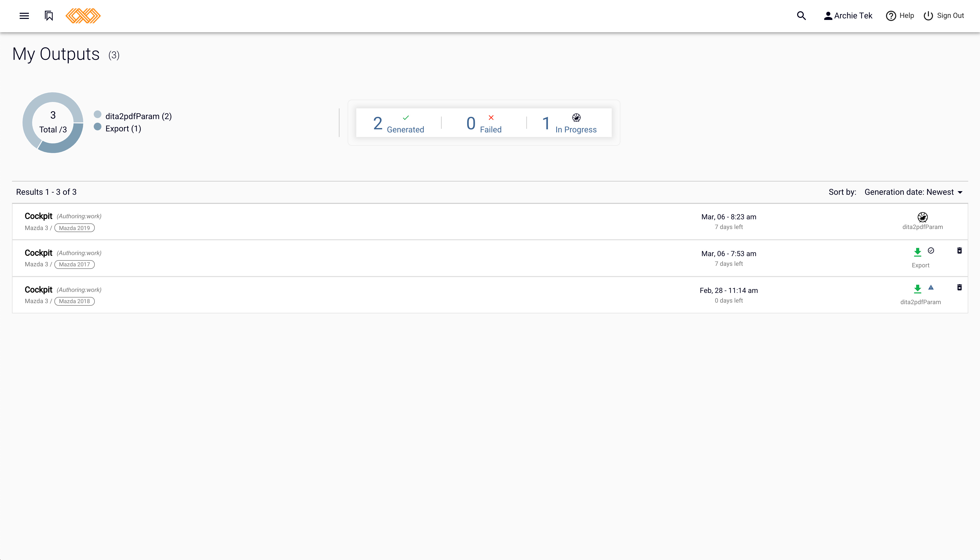
Task: Open Cockpit output for Mazda 2018
Action: (38, 290)
